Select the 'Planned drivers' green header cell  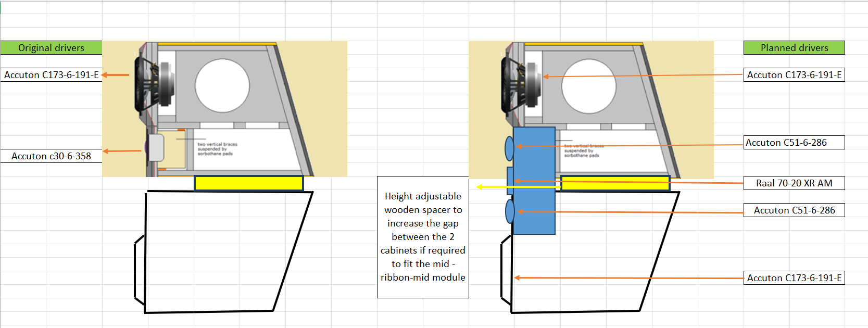pyautogui.click(x=794, y=48)
